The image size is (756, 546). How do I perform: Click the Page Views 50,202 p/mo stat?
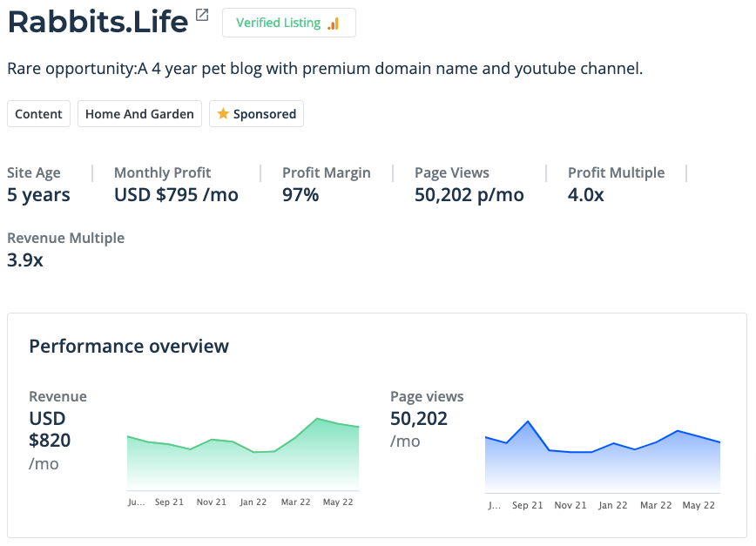coord(469,194)
